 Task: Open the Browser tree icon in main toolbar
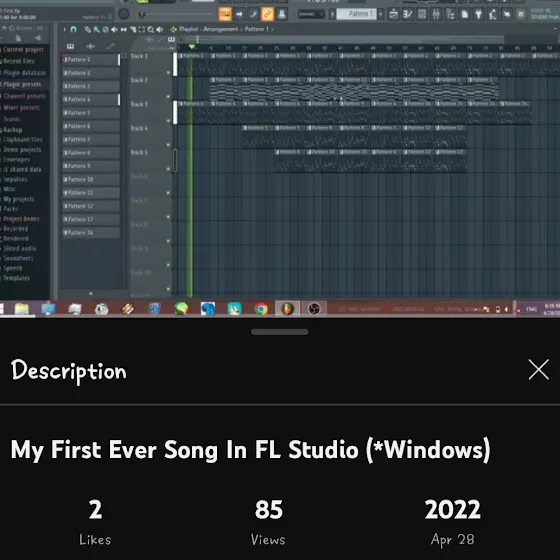[450, 14]
